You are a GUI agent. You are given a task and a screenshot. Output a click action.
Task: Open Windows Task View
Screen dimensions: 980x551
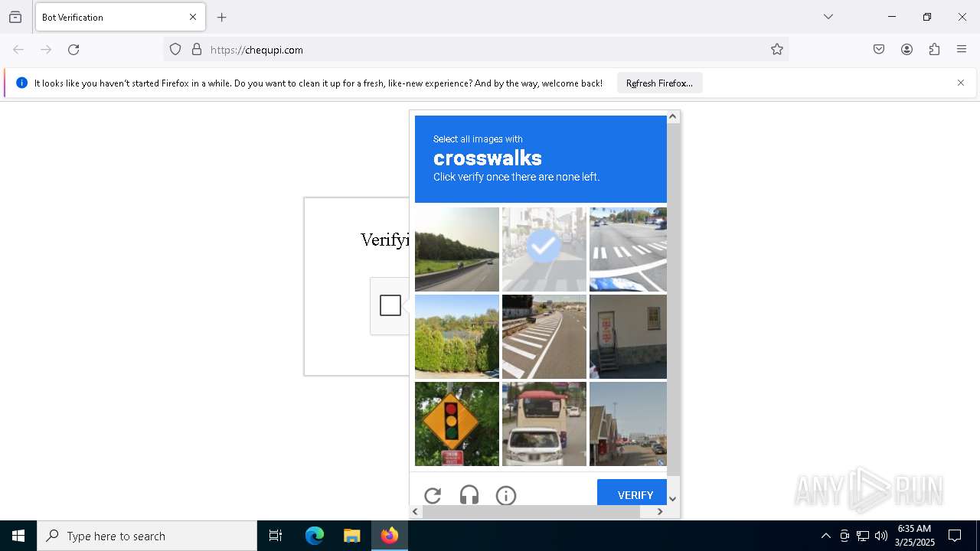[x=276, y=536]
